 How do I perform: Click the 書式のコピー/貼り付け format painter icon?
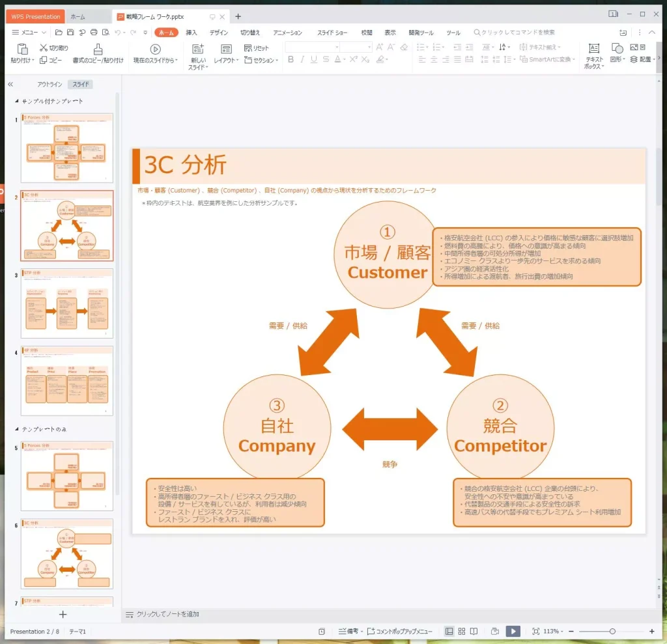(x=98, y=49)
